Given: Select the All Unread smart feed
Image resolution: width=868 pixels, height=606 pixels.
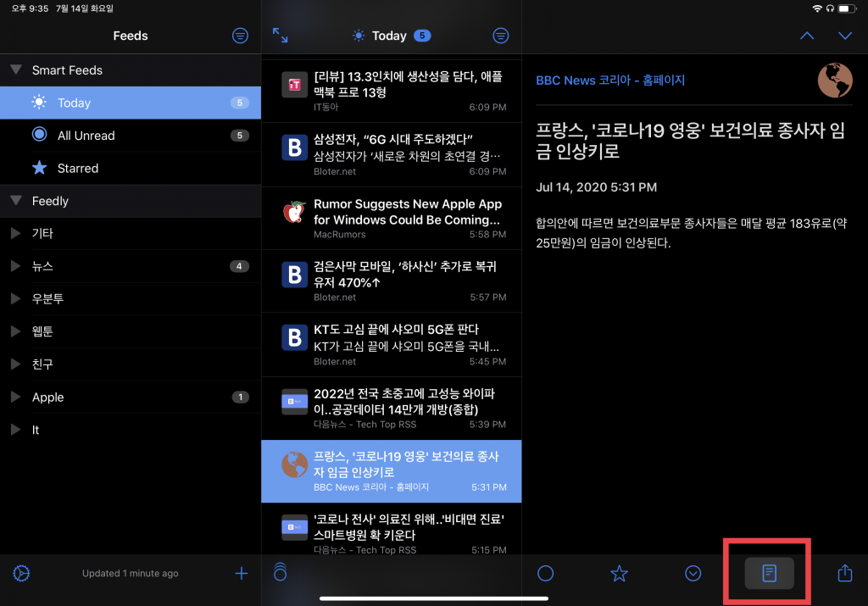Looking at the screenshot, I should [130, 135].
